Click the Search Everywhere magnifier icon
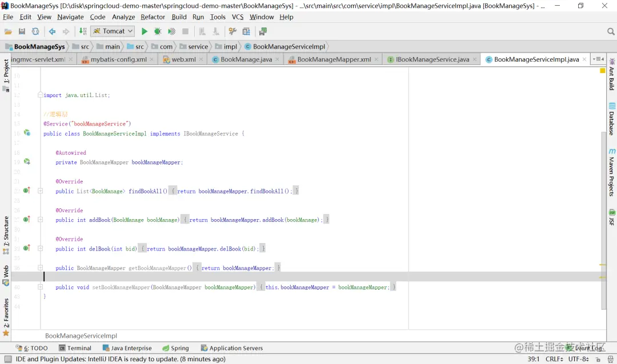The width and height of the screenshot is (617, 364). click(611, 31)
